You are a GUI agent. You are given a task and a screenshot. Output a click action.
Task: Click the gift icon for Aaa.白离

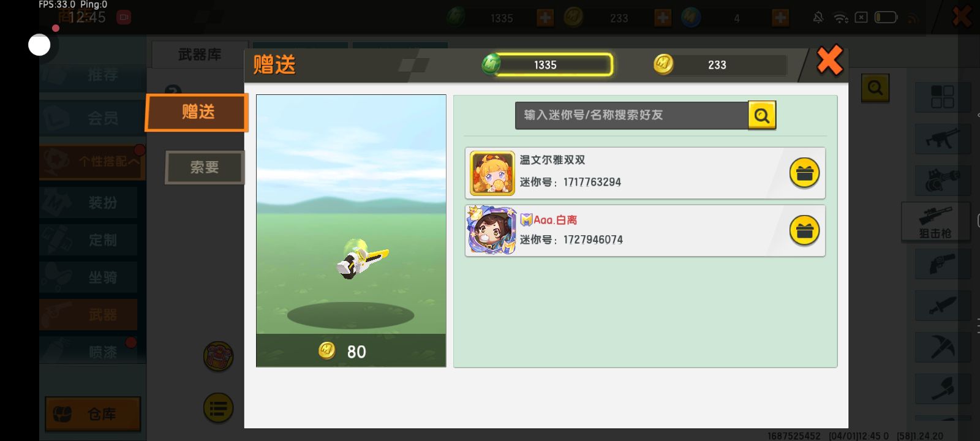point(804,230)
